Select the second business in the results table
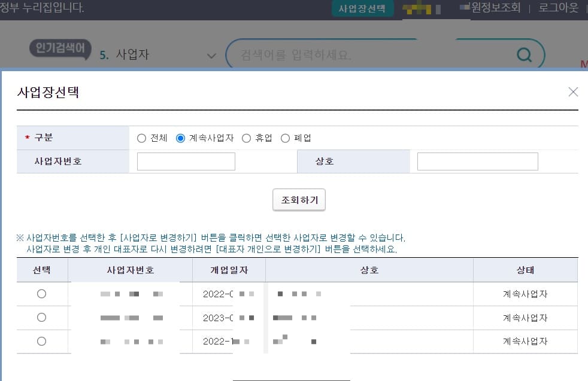588x381 pixels. (43, 318)
